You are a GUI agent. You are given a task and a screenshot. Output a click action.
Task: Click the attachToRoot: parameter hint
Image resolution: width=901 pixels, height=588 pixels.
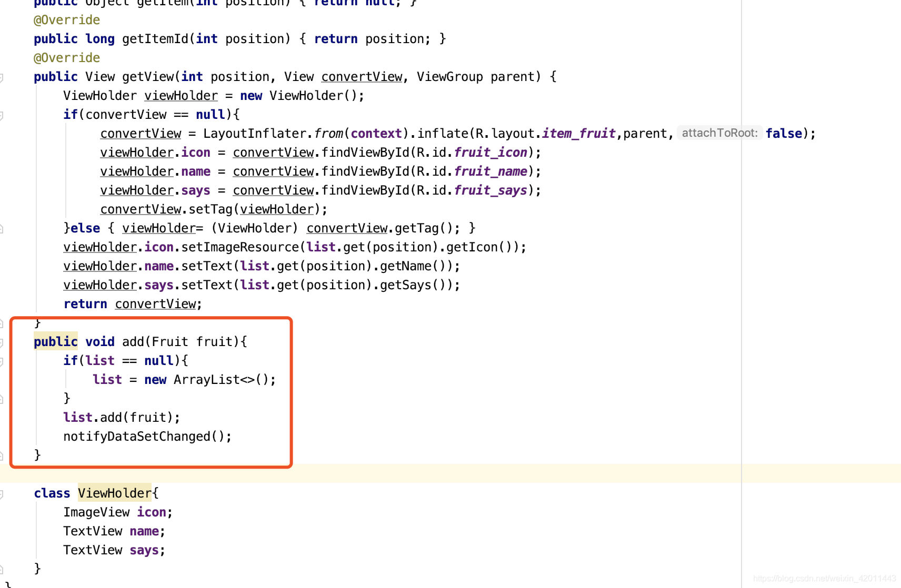(719, 133)
